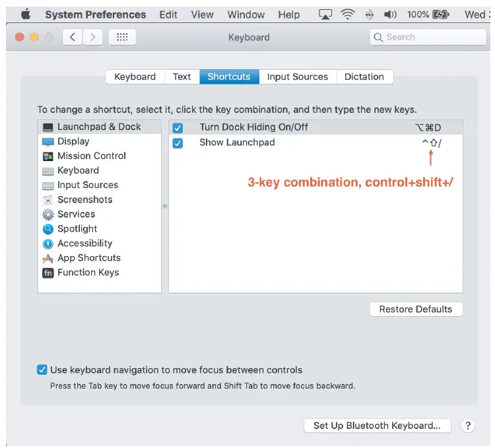Screen dimensions: 495x448
Task: Click the Display category monitor icon
Action: pyautogui.click(x=48, y=142)
